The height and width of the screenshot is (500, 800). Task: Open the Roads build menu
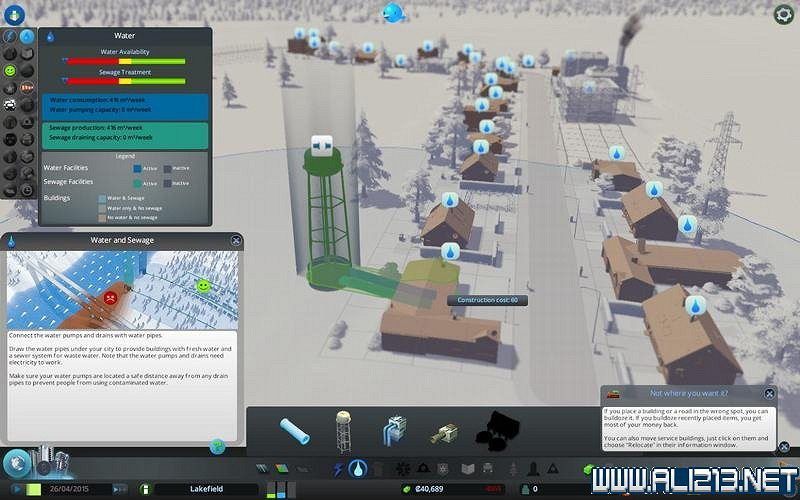pos(263,469)
